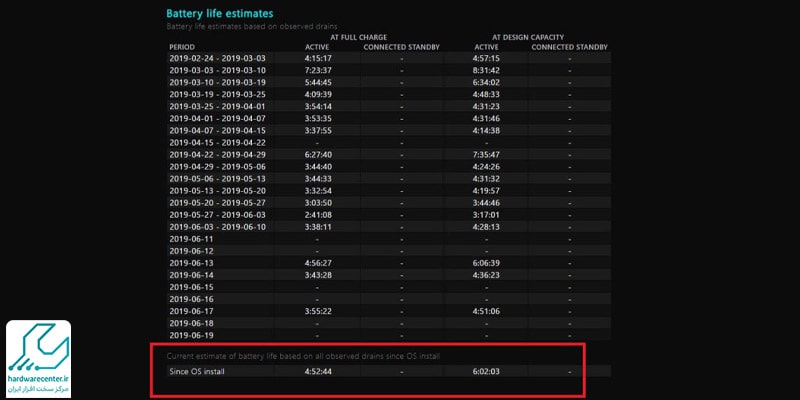Click the "Since OS install" row label
This screenshot has height=400, width=800.
197,371
